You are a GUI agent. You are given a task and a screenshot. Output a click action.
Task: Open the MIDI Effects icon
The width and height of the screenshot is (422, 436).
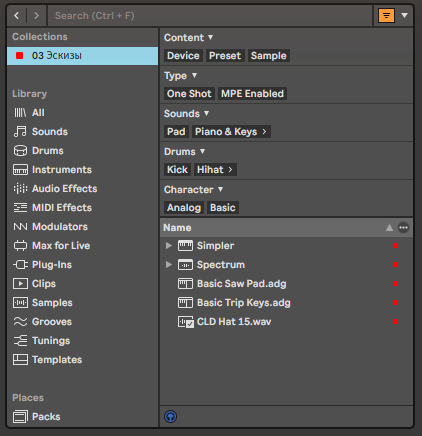(20, 208)
